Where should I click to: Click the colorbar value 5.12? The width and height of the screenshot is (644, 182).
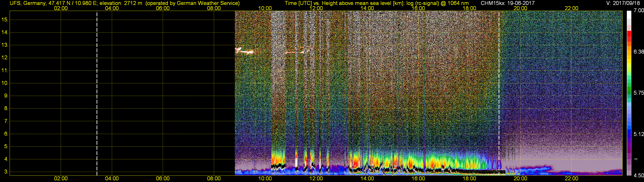click(638, 134)
